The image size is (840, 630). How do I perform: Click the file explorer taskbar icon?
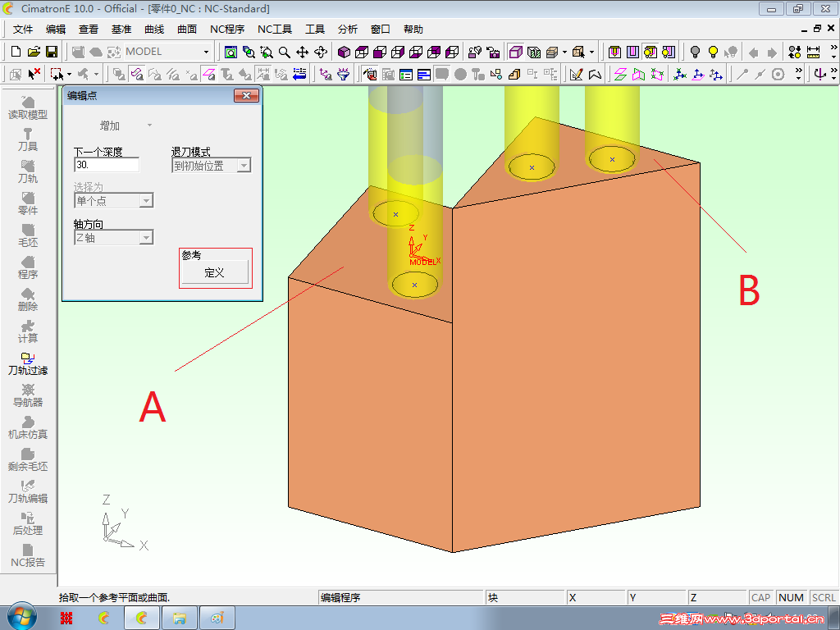pos(180,619)
